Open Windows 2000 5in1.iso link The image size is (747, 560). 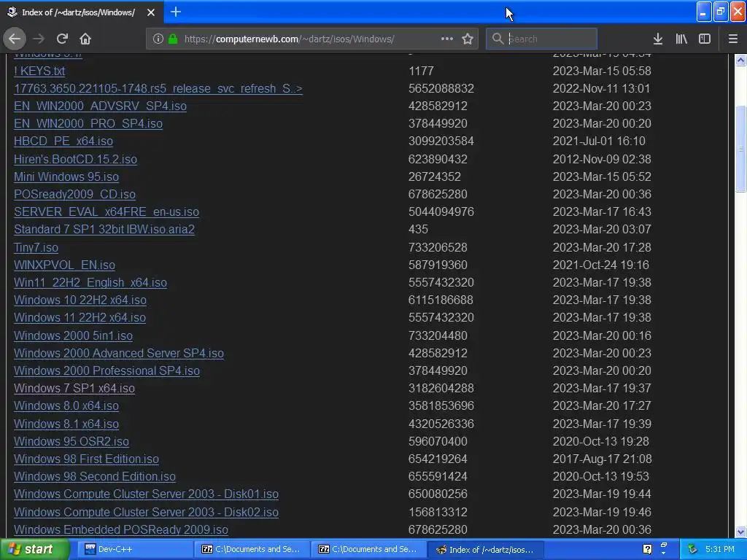(x=74, y=335)
